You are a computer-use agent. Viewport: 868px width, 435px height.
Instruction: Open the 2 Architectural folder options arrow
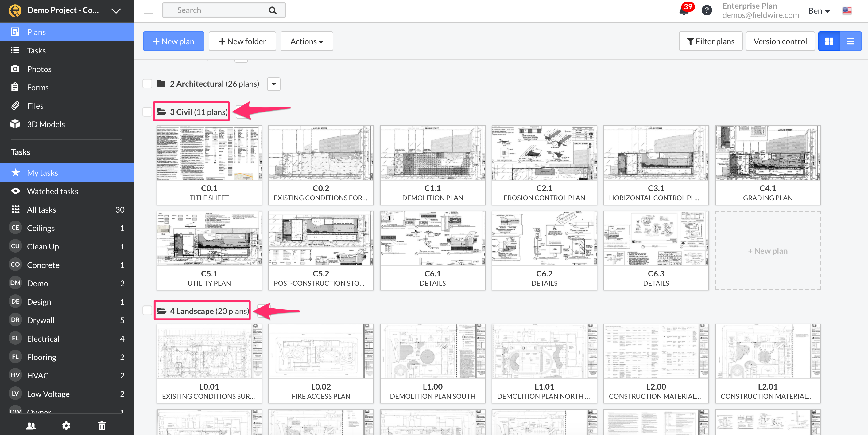pyautogui.click(x=273, y=84)
